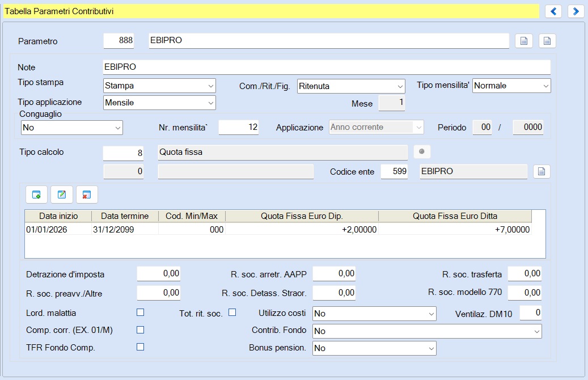Click Parametro description field EBIPRO
588x380 pixels.
pyautogui.click(x=329, y=40)
